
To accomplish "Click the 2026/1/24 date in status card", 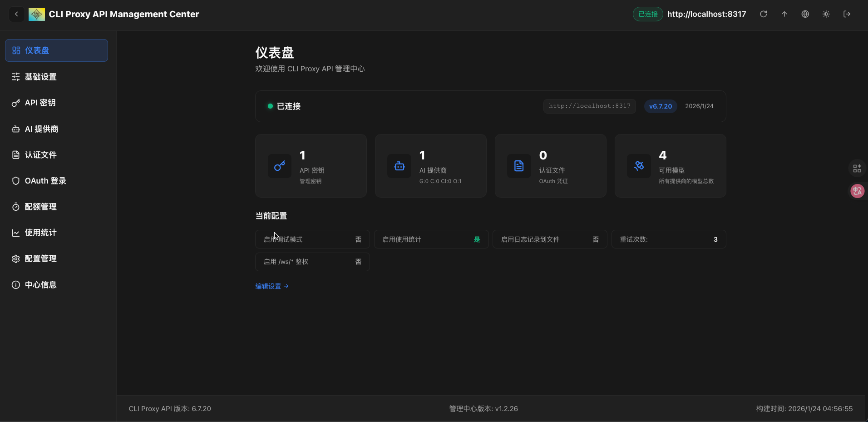I will (699, 106).
